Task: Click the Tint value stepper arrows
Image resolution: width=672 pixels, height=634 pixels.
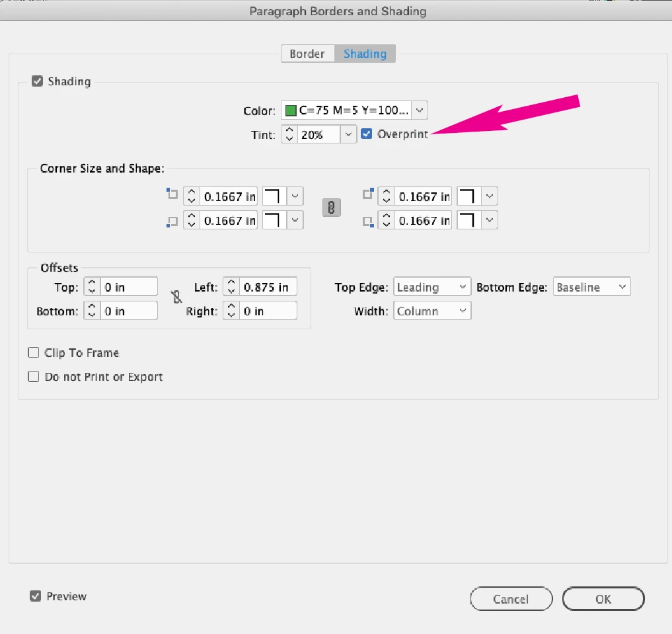Action: [x=289, y=134]
